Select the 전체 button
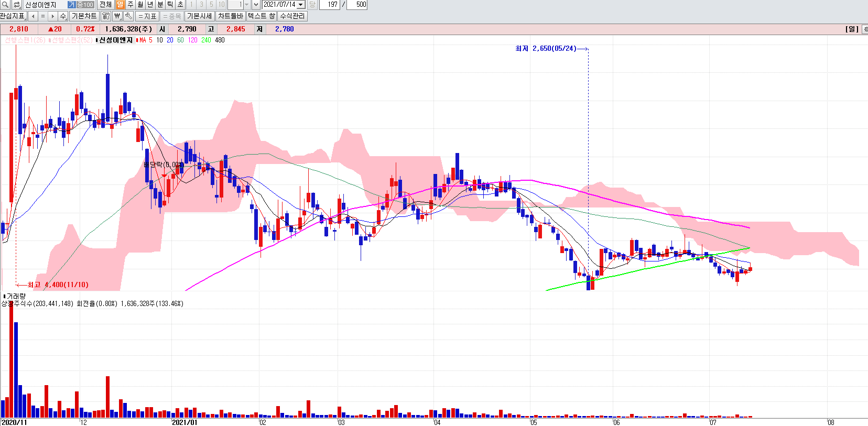The height and width of the screenshot is (426, 868). (x=105, y=5)
